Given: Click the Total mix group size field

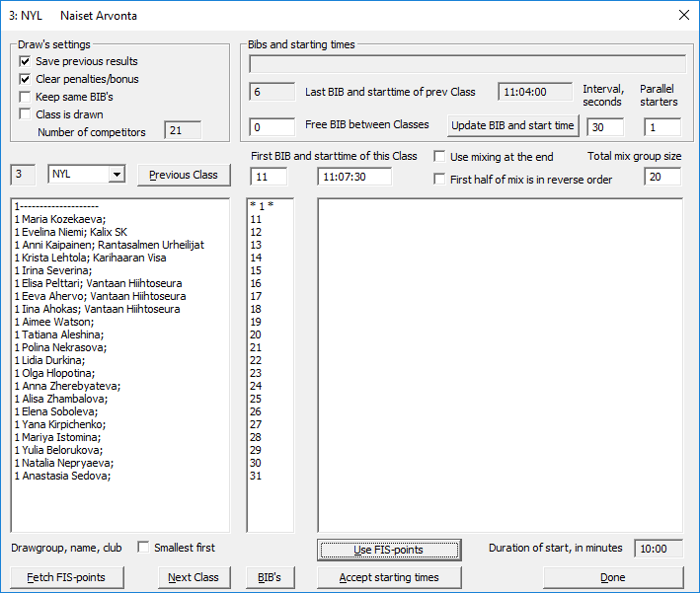Looking at the screenshot, I should (662, 177).
